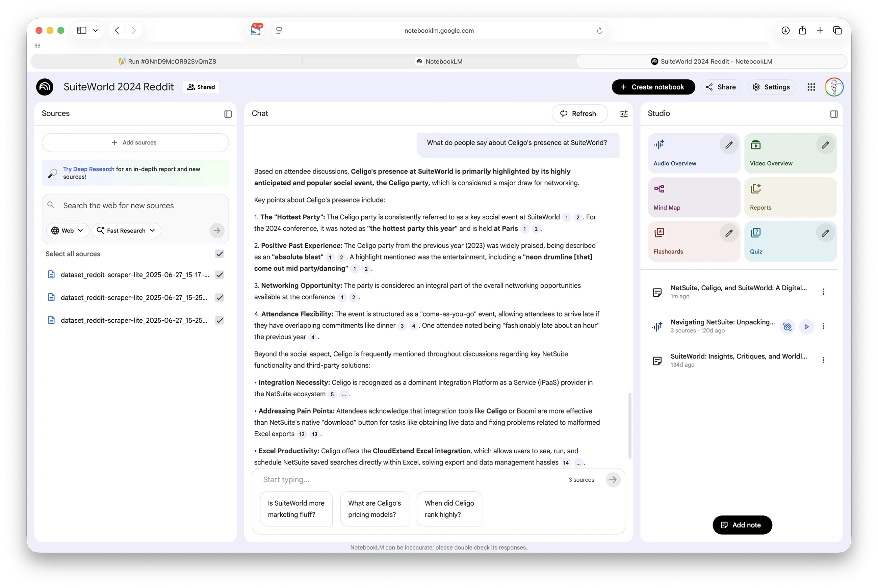
Task: Open Google apps grid icon
Action: click(x=811, y=87)
